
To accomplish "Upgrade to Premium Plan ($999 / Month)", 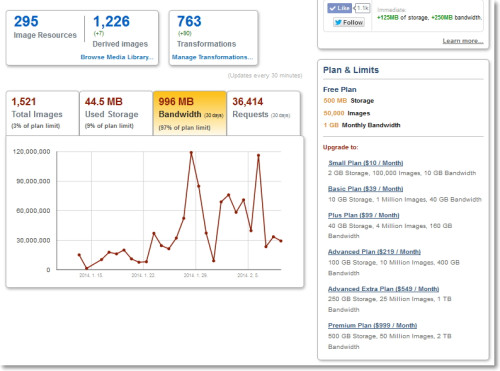I will [x=373, y=325].
